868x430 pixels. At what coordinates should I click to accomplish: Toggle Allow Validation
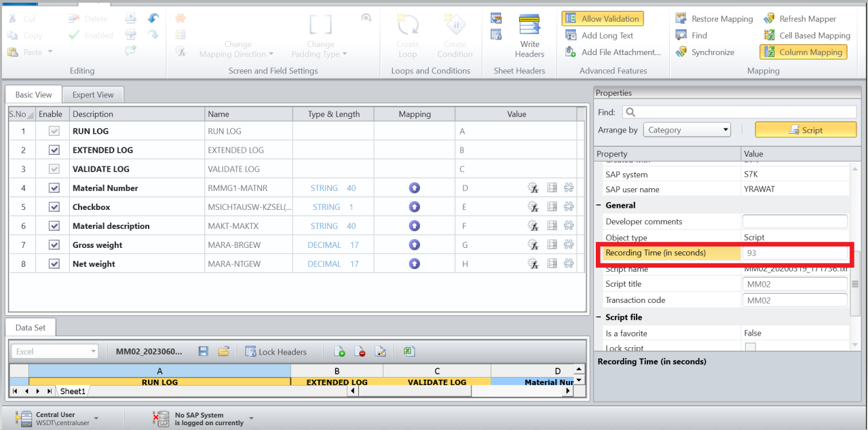click(x=602, y=18)
